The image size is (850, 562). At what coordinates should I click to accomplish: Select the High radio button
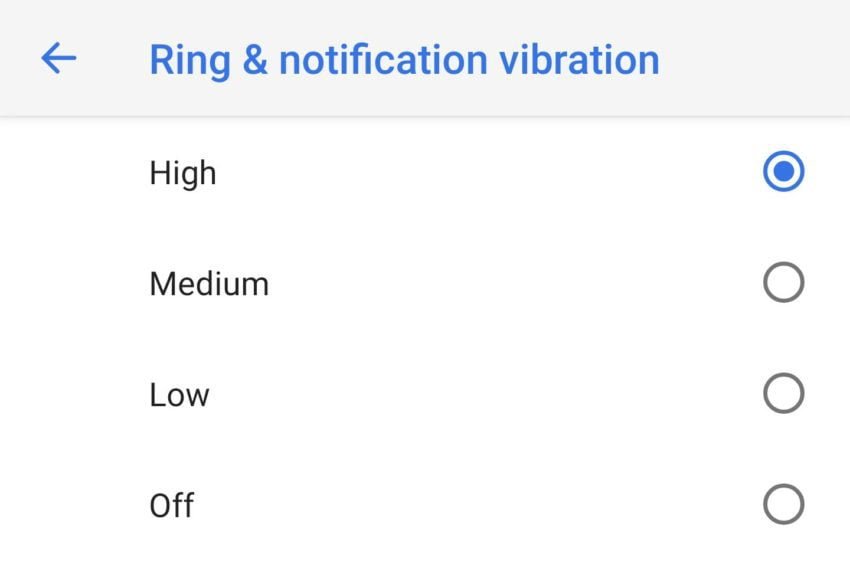[x=783, y=172]
